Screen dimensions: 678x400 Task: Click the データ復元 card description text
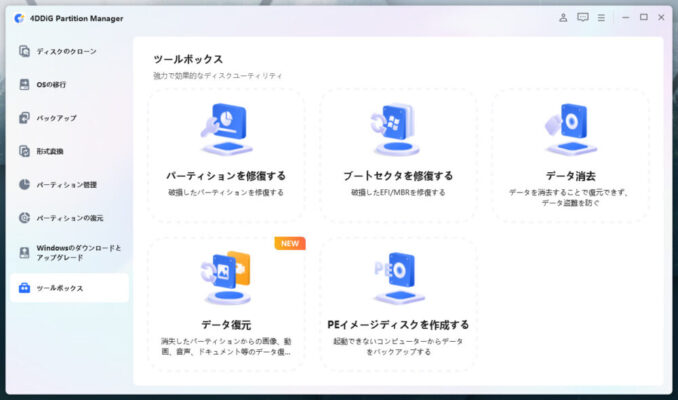tap(226, 346)
